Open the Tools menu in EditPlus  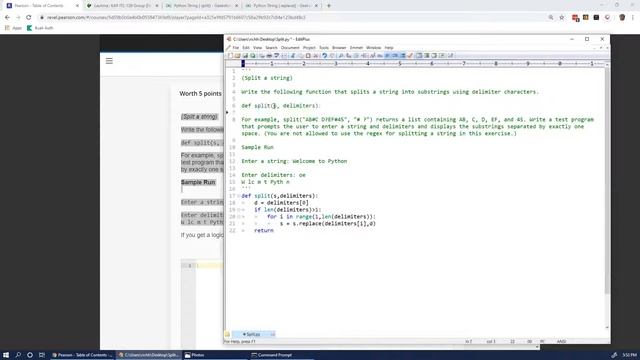[324, 48]
